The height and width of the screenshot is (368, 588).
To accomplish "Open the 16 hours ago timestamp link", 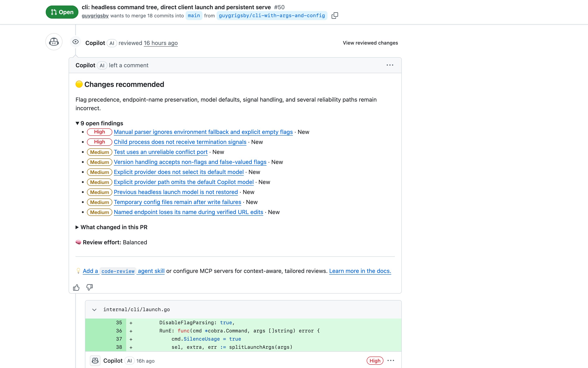I will tap(161, 43).
